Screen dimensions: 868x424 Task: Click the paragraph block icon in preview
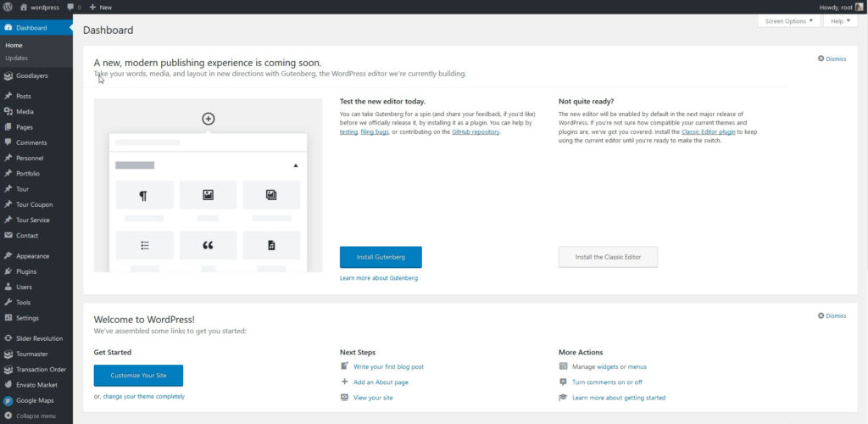tap(143, 195)
